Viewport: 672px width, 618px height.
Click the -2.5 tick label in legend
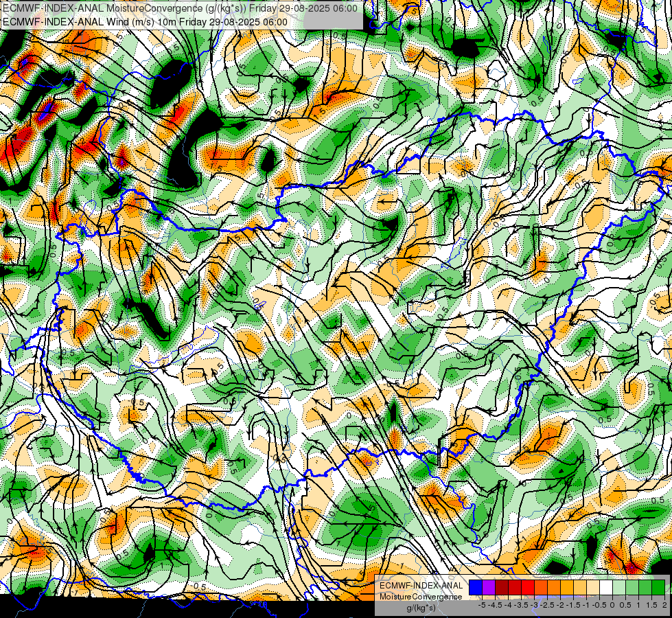pyautogui.click(x=547, y=605)
